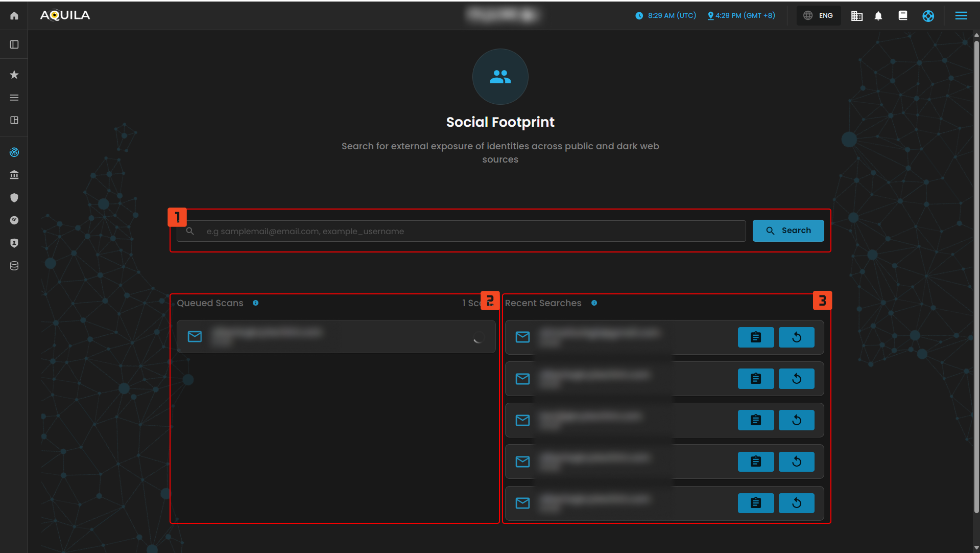
Task: Show the Recent Searches info tooltip
Action: click(594, 303)
